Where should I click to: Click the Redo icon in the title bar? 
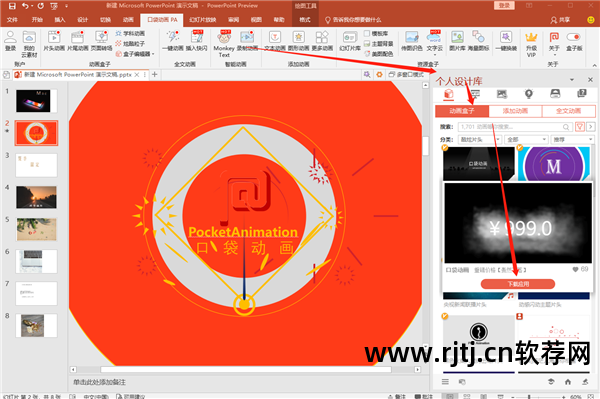(x=41, y=6)
